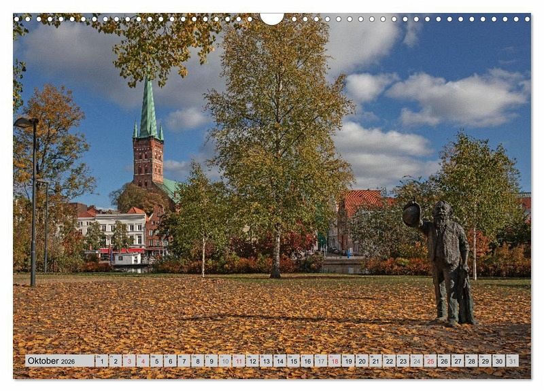Select Saturday 3 in the calendar strip
This screenshot has height=392, width=544.
click(129, 361)
